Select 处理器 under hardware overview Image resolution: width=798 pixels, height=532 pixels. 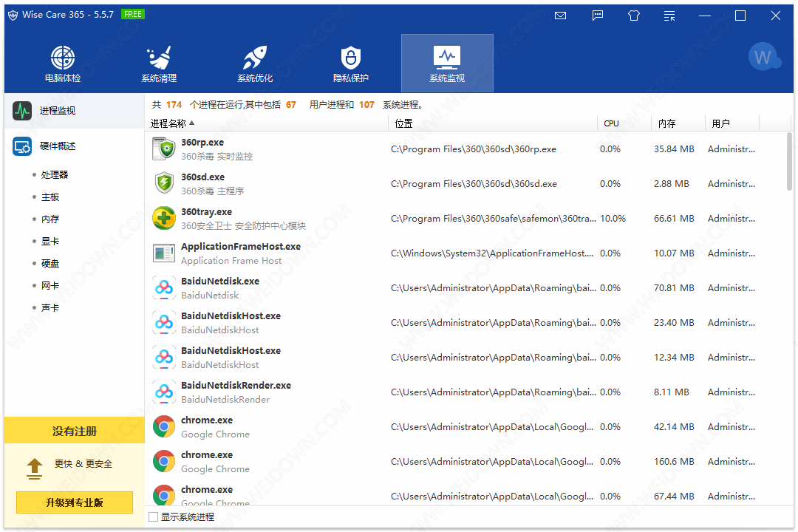pos(55,175)
